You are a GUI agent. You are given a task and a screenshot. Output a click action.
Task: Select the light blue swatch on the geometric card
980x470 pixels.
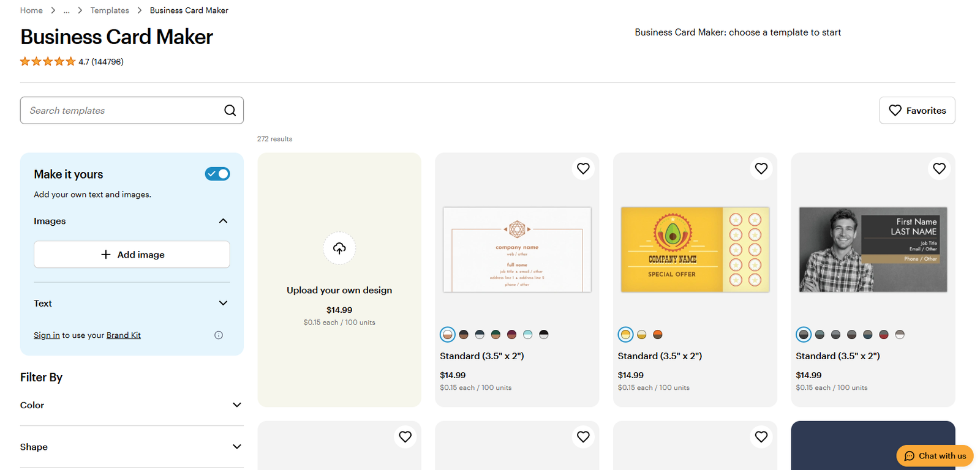[x=527, y=334]
